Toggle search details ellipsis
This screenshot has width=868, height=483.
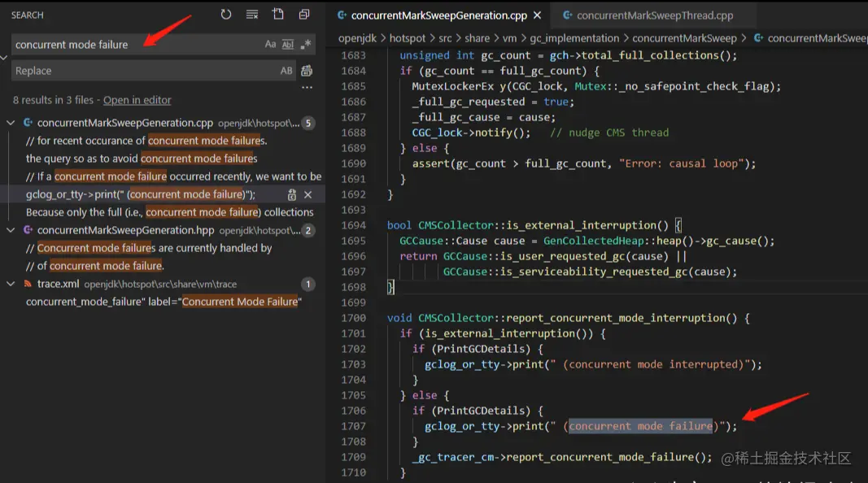[x=308, y=88]
